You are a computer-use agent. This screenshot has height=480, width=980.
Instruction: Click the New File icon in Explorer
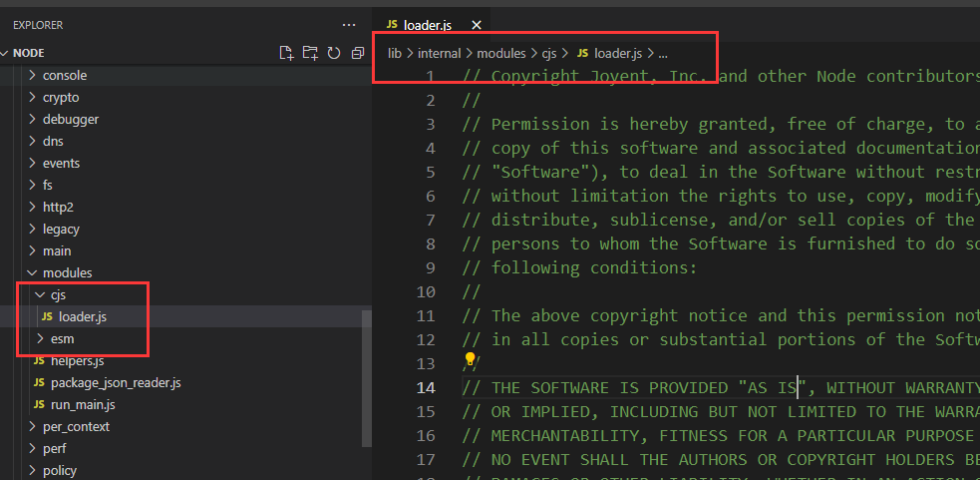287,53
